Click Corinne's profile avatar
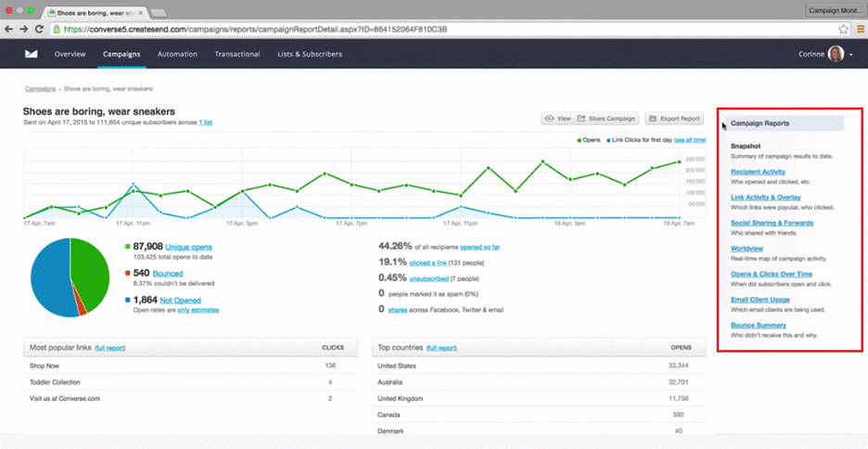 point(836,54)
